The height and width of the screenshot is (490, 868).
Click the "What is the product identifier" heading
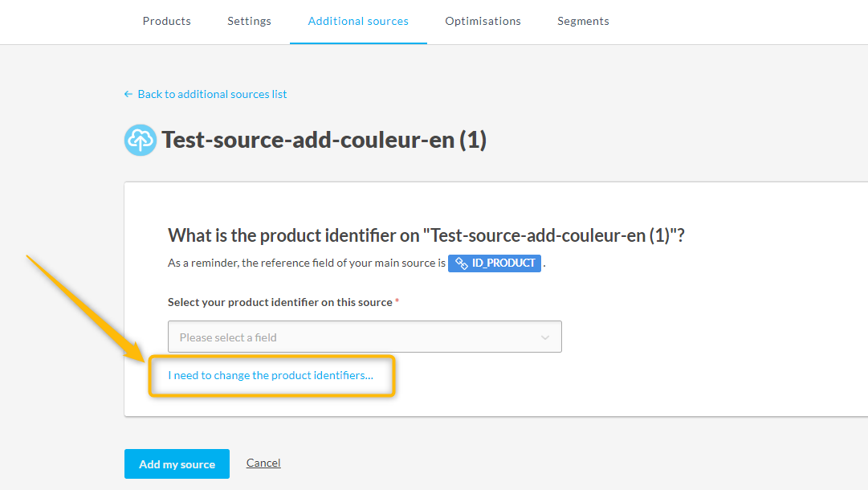[426, 235]
